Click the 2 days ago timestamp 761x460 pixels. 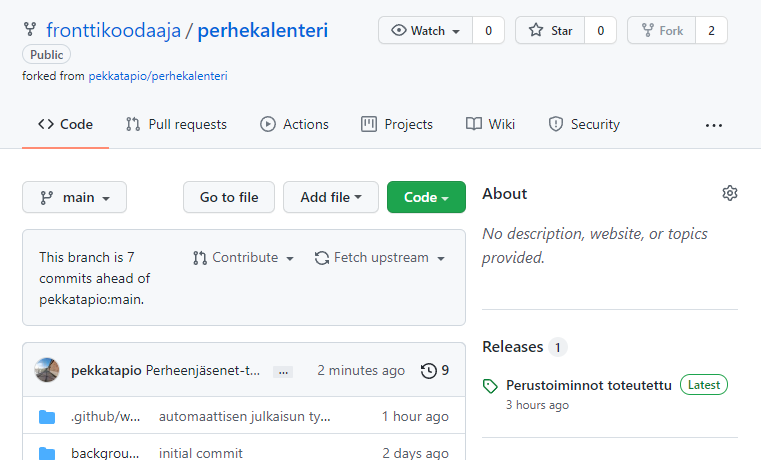415,453
